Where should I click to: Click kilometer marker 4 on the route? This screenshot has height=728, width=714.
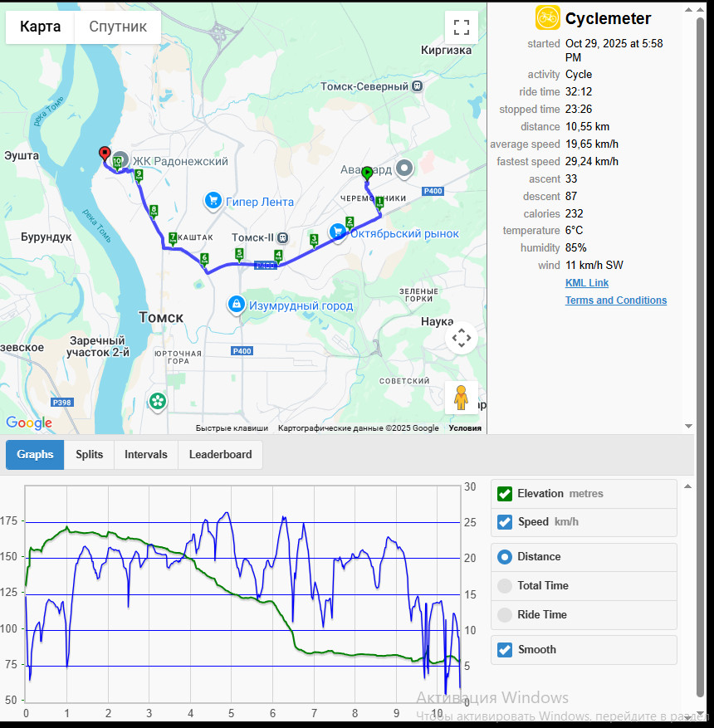click(x=278, y=256)
